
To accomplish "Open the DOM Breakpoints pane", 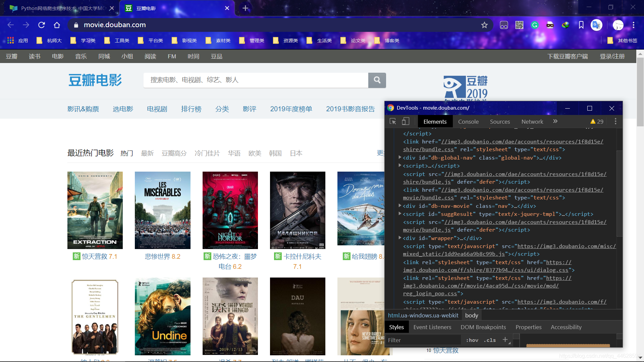I will [x=483, y=327].
